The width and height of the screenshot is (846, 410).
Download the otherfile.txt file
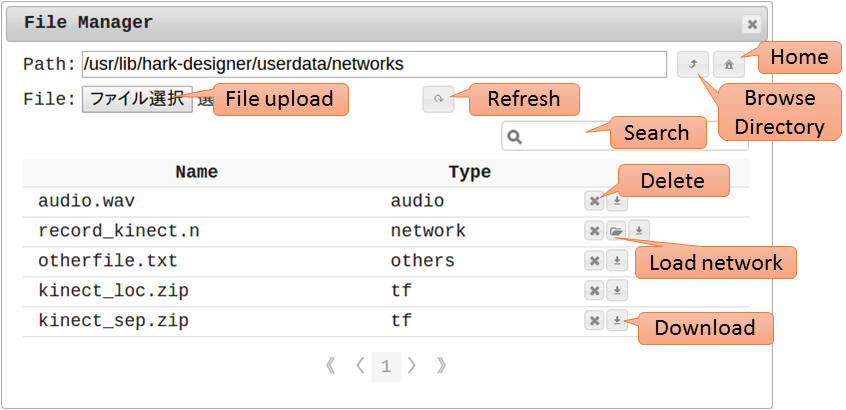(618, 261)
